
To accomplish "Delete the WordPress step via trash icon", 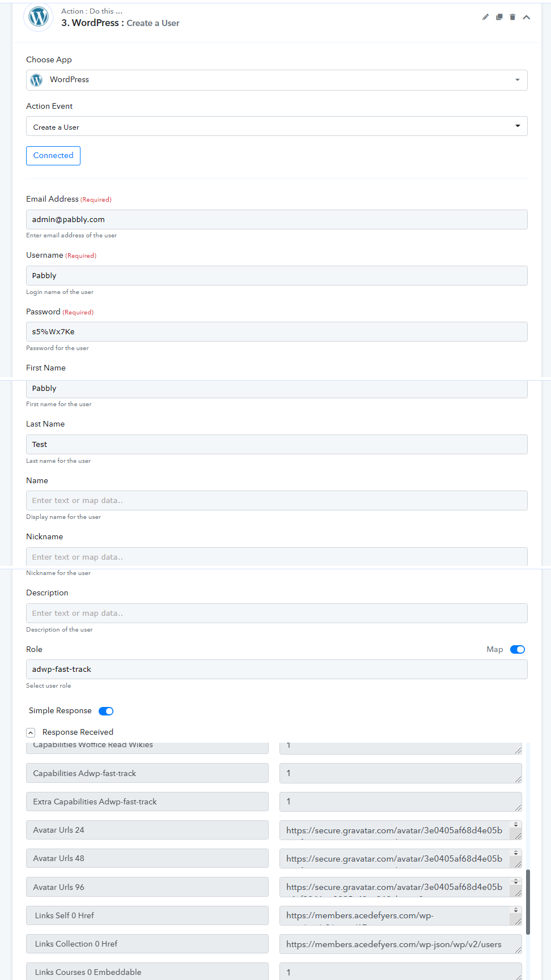I will pyautogui.click(x=512, y=17).
